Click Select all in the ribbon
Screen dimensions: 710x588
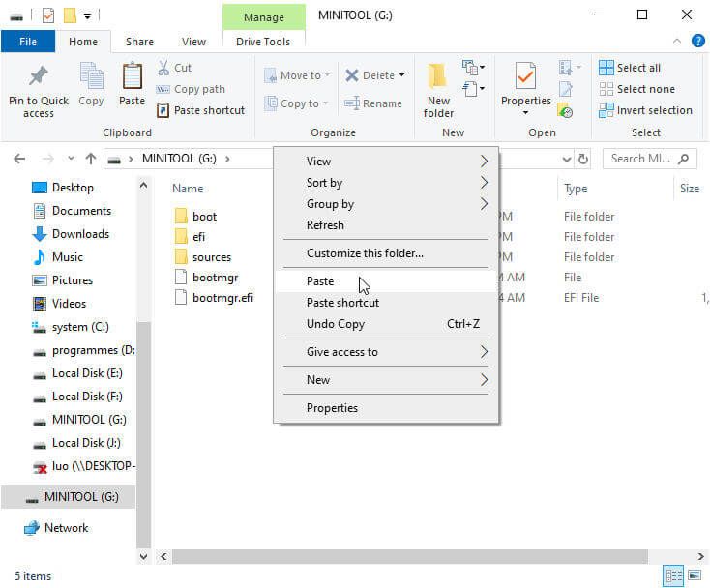tap(630, 68)
